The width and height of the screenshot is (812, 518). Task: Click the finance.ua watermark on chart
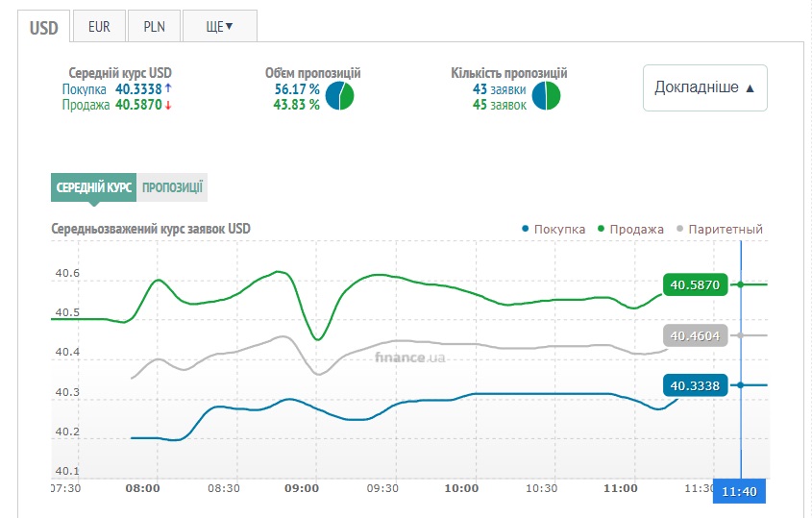click(x=410, y=358)
